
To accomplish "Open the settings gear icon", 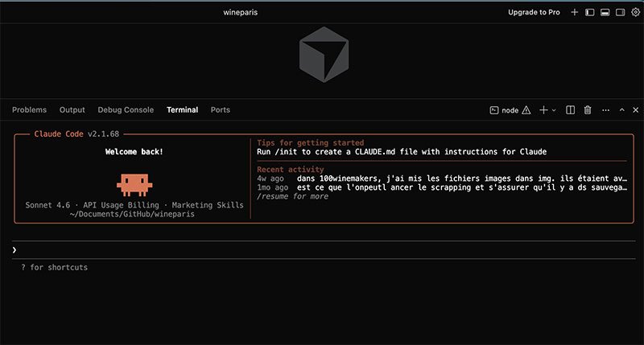I will coord(635,13).
